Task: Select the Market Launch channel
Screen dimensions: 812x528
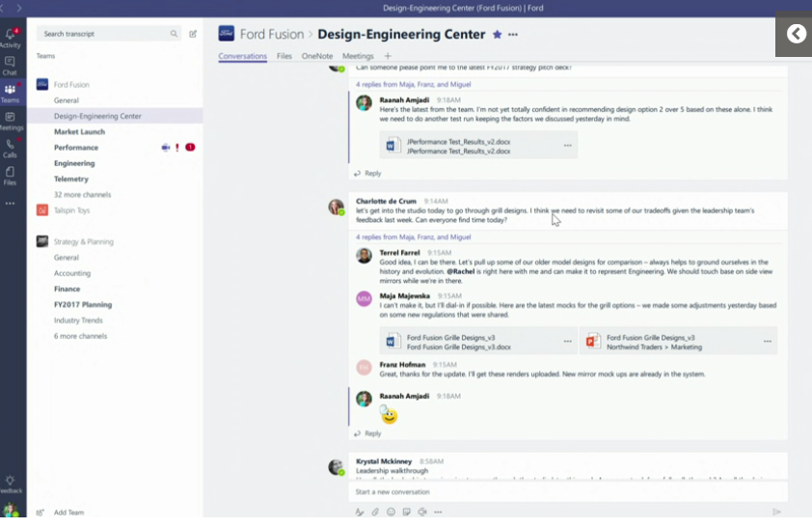Action: pyautogui.click(x=79, y=131)
